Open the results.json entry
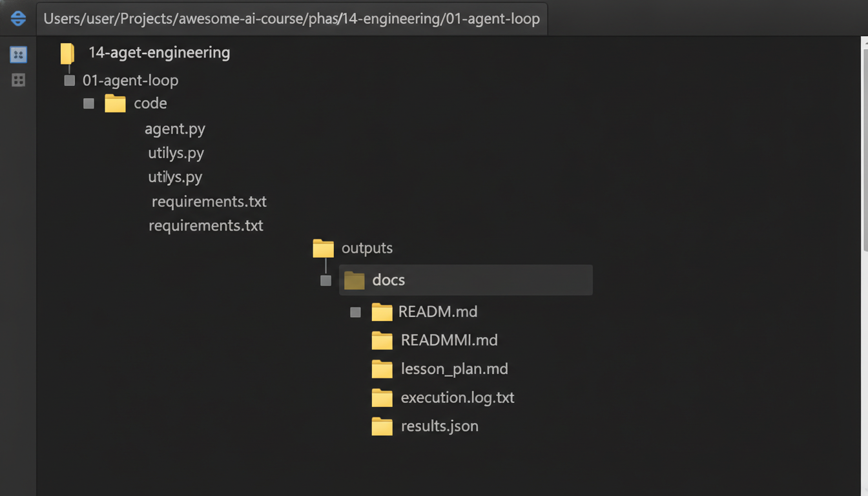The height and width of the screenshot is (496, 868). click(x=440, y=426)
